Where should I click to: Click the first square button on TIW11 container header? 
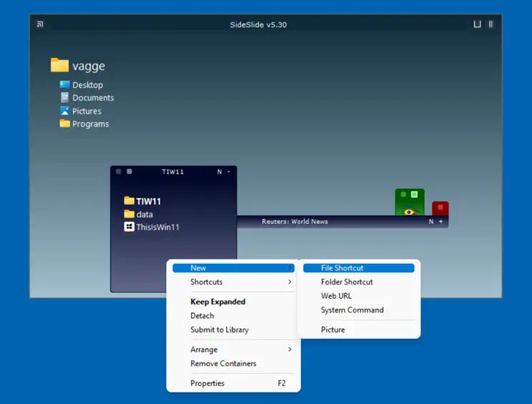click(119, 172)
